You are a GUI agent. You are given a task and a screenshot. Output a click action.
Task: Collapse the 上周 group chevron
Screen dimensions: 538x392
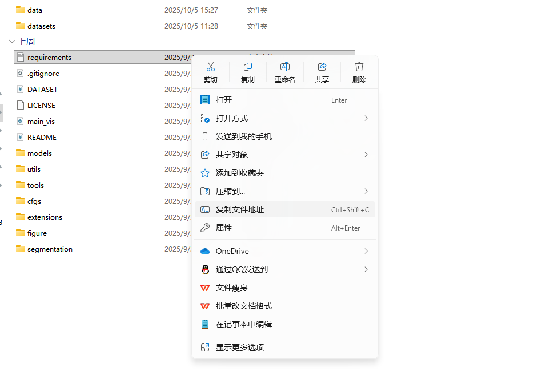(13, 42)
